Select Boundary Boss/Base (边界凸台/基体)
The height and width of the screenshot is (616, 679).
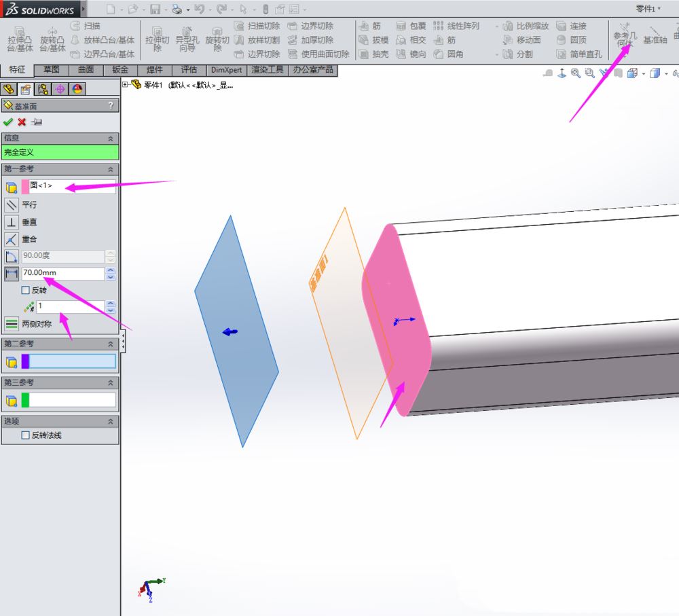(103, 54)
